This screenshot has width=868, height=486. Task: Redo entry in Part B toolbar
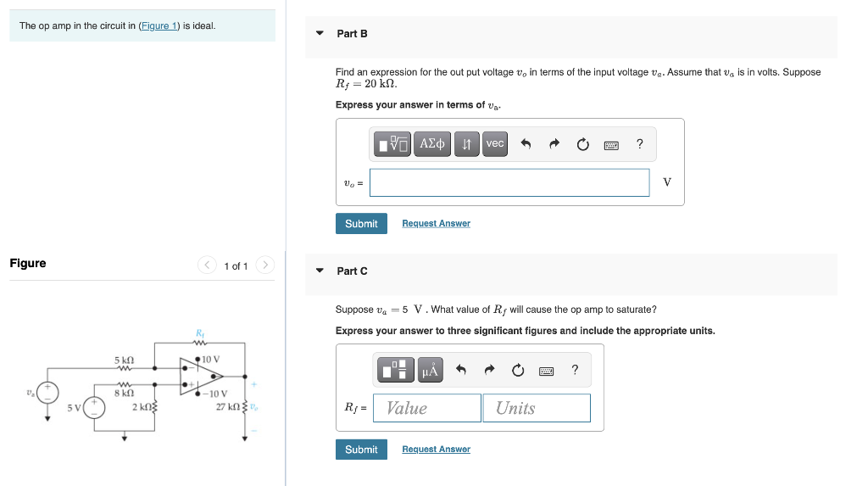tap(554, 144)
